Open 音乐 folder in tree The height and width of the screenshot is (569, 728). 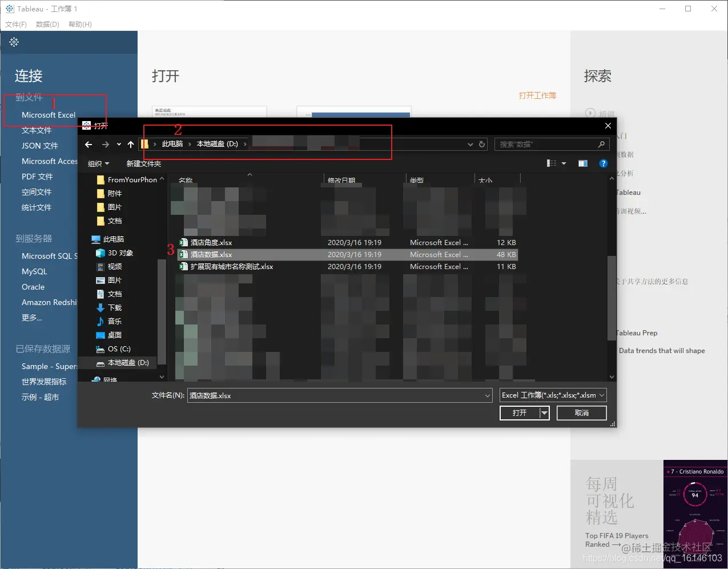pyautogui.click(x=109, y=322)
